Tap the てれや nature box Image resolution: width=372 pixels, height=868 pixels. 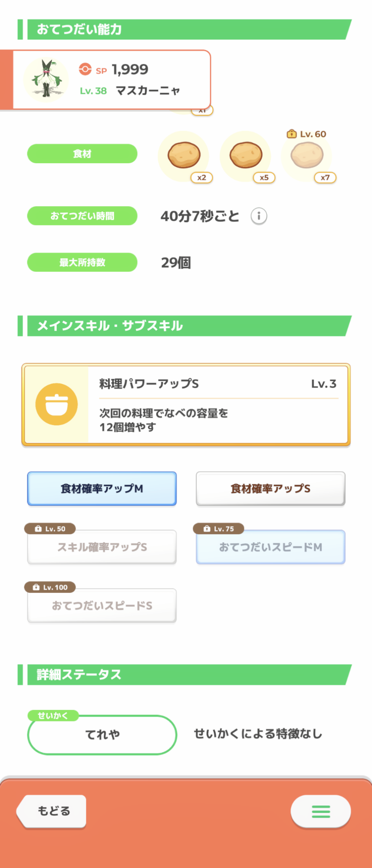tap(102, 735)
